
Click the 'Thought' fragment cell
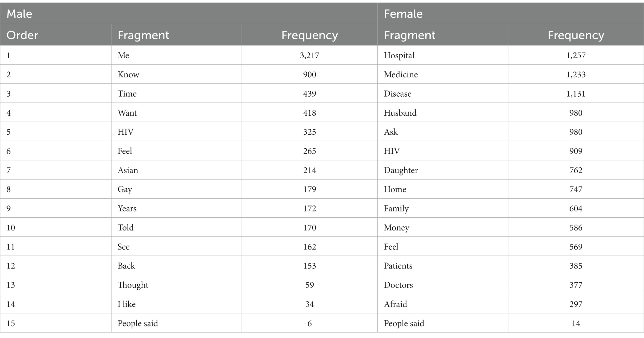pos(176,285)
